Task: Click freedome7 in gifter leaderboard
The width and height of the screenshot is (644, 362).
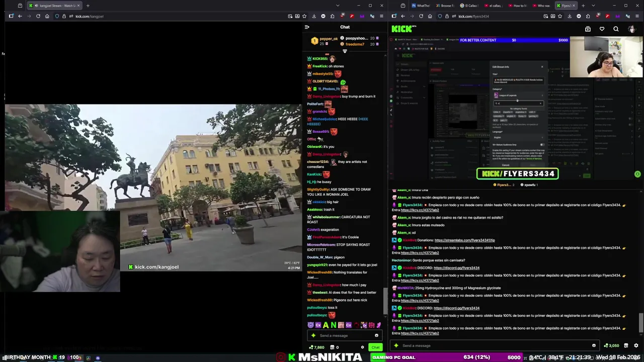Action: 355,44
